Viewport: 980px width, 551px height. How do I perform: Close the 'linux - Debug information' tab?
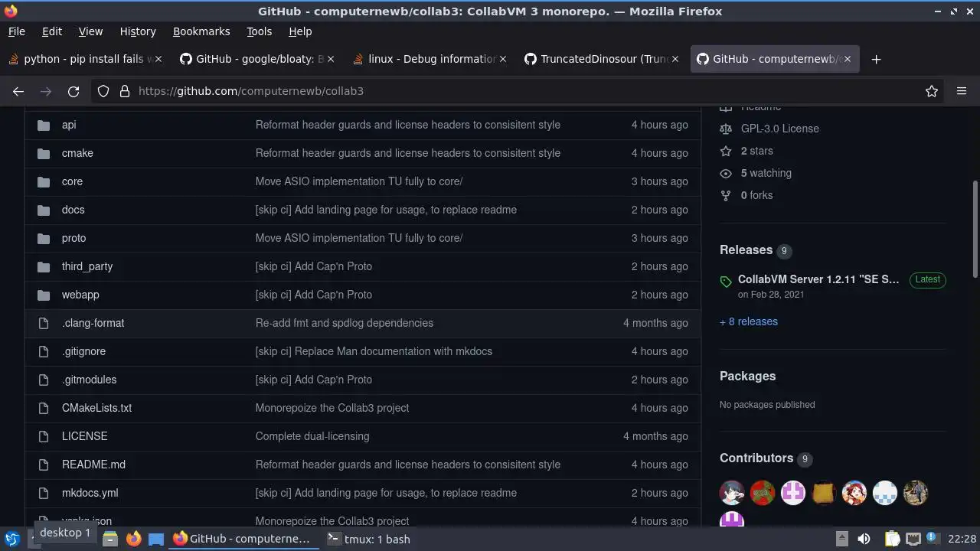502,59
